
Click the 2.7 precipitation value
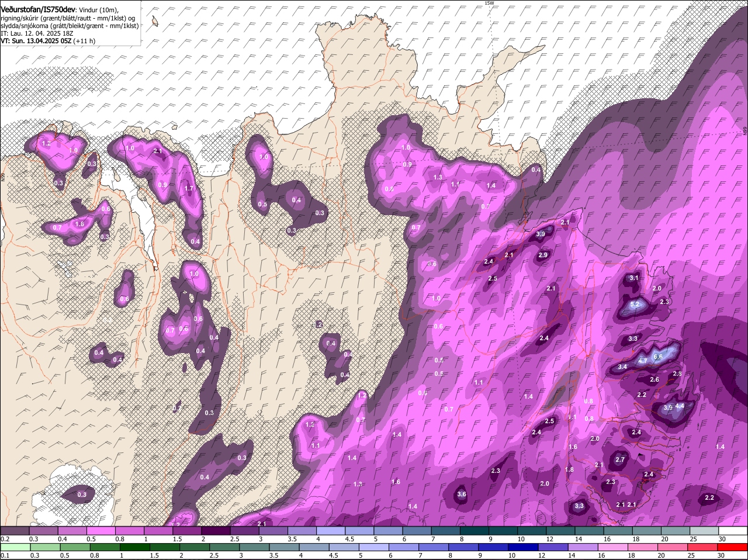(x=620, y=459)
